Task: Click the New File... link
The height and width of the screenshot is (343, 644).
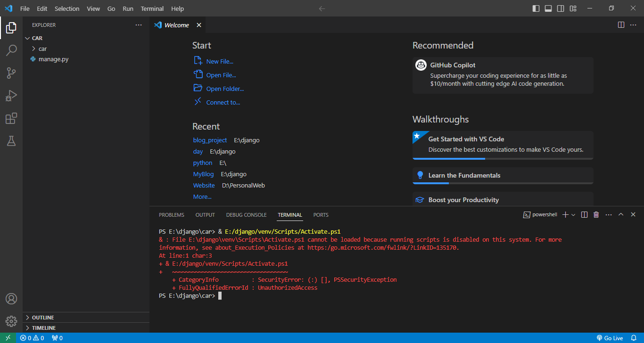Action: [x=214, y=61]
